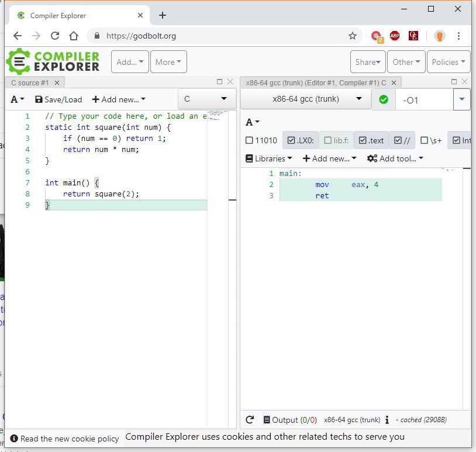The height and width of the screenshot is (452, 476).
Task: Open the editor Add new... dropdown
Action: 119,99
